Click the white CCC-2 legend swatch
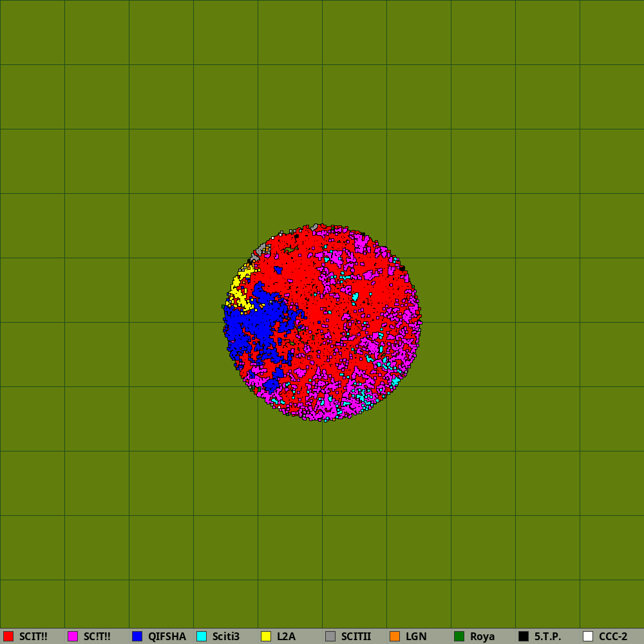The height and width of the screenshot is (644, 644). point(588,636)
